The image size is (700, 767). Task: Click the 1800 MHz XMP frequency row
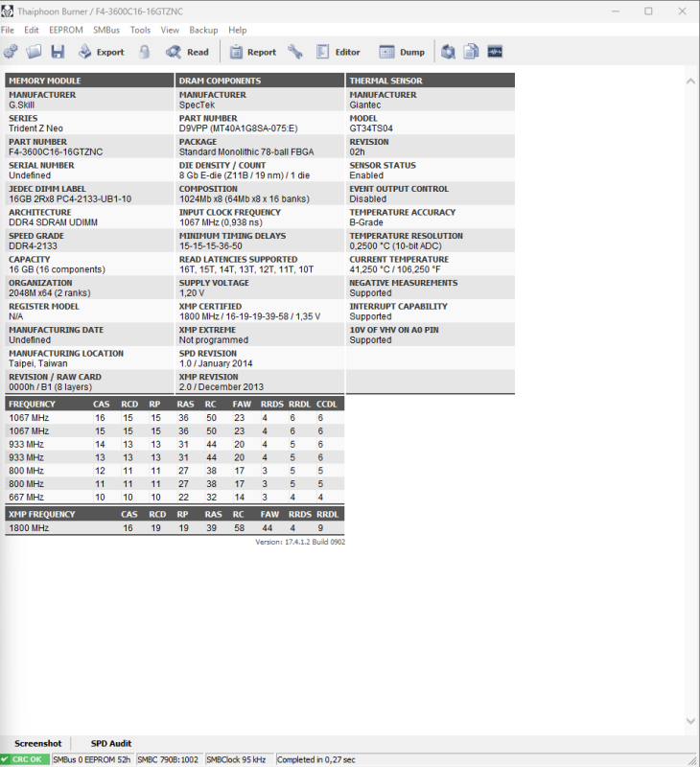click(x=175, y=528)
